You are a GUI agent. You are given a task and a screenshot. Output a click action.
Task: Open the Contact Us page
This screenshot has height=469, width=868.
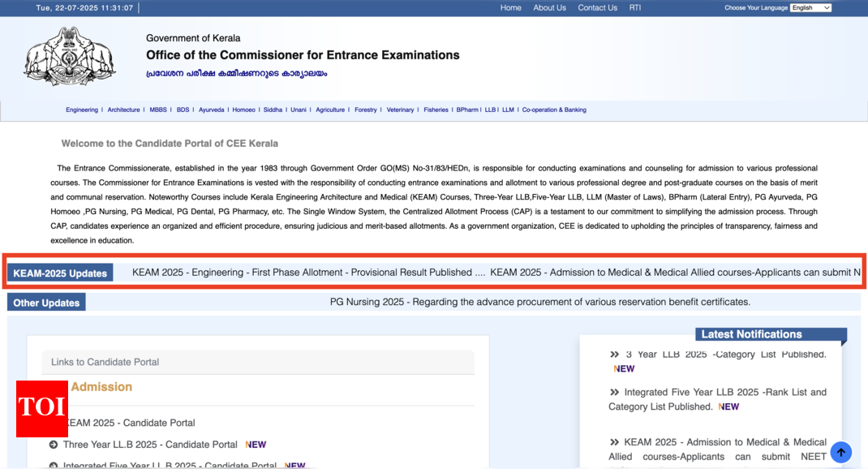[x=597, y=8]
